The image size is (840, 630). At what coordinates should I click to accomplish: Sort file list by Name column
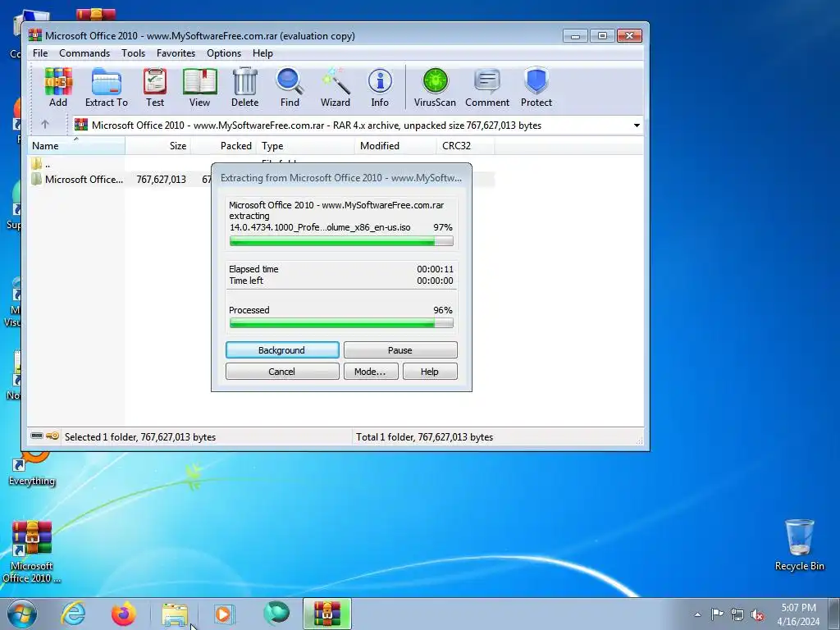pos(76,146)
